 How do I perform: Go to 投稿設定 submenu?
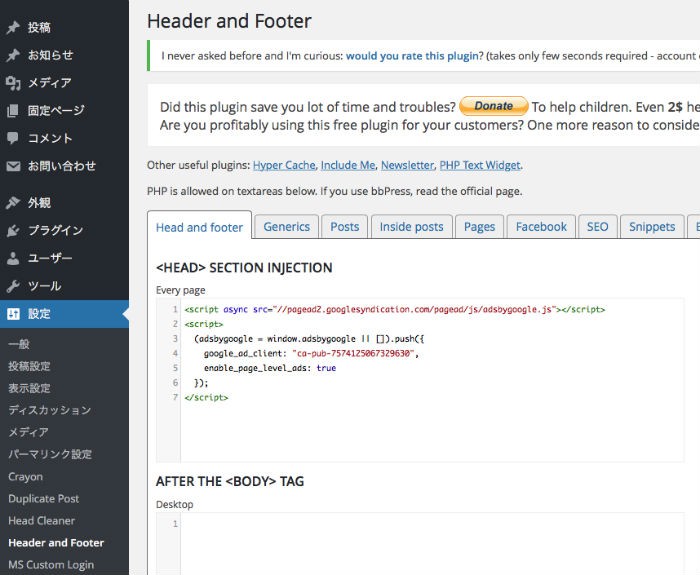pyautogui.click(x=29, y=366)
